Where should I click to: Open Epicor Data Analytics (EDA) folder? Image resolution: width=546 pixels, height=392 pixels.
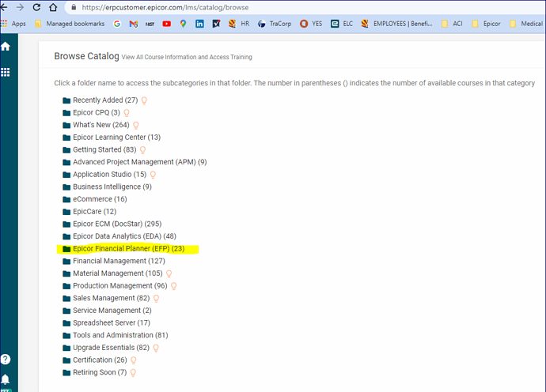pos(119,236)
